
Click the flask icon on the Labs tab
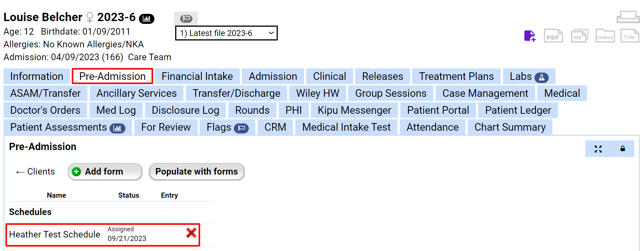[x=541, y=77]
